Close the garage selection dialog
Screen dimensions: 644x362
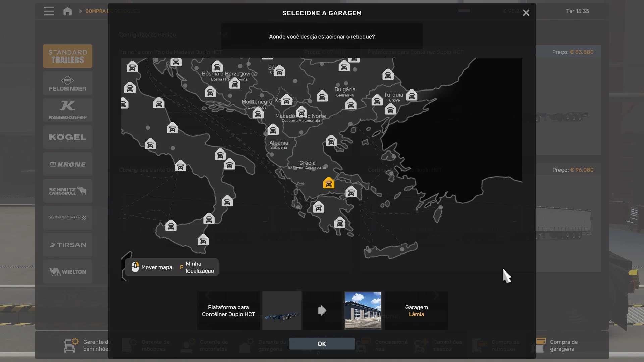526,13
